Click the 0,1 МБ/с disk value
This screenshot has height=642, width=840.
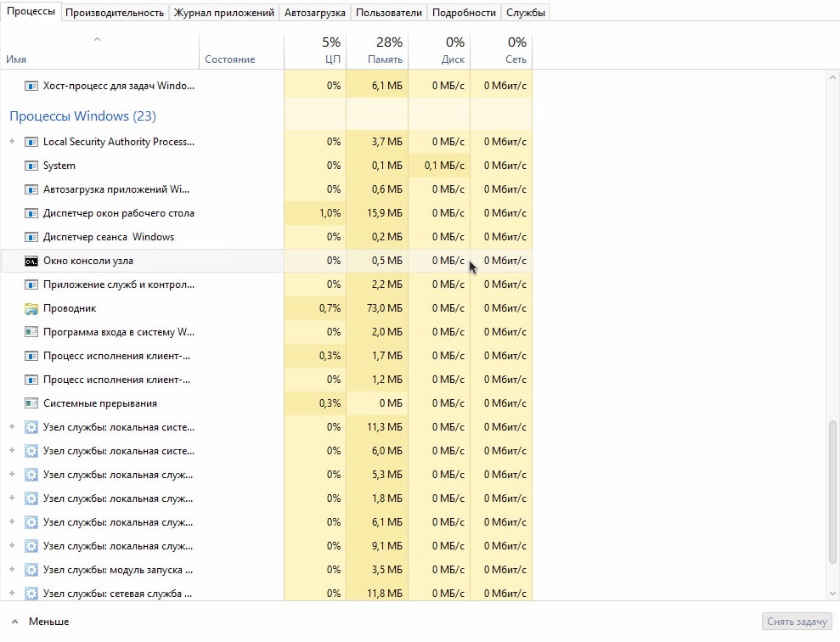[445, 166]
